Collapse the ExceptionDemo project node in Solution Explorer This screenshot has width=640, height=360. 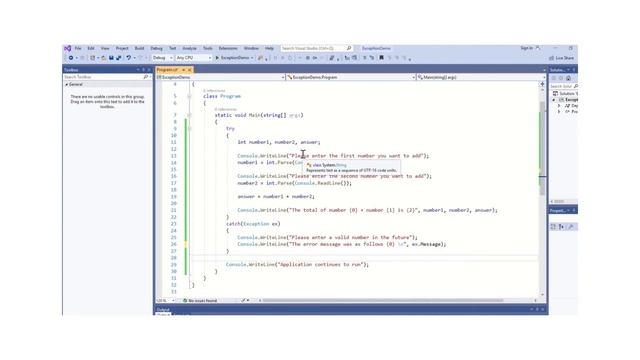pyautogui.click(x=554, y=100)
